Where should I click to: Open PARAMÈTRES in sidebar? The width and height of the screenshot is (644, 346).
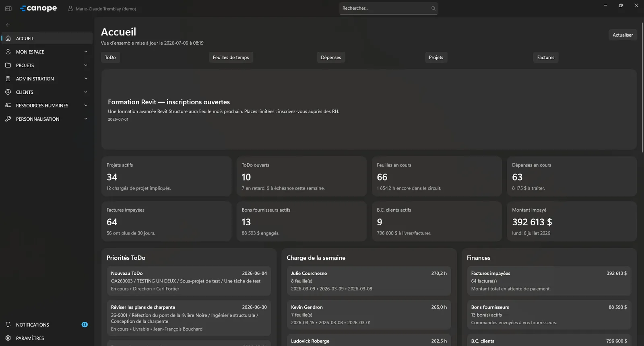(47, 338)
